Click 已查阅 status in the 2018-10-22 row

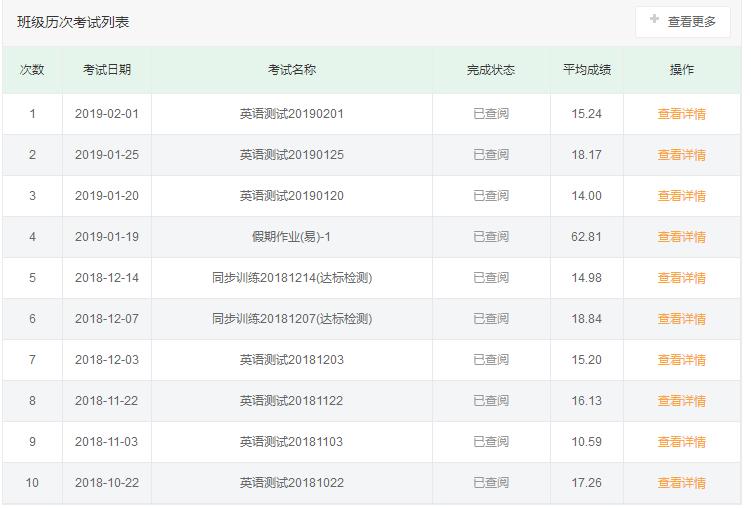pyautogui.click(x=491, y=483)
